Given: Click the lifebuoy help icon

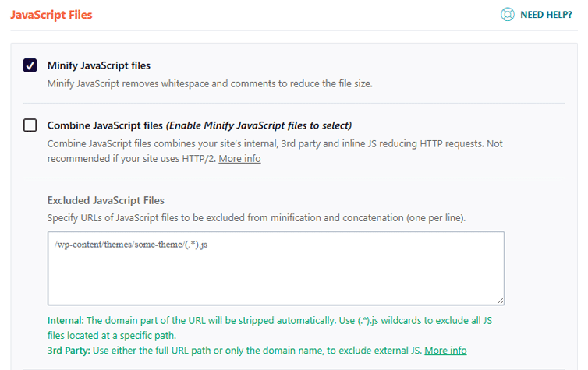Looking at the screenshot, I should [508, 15].
